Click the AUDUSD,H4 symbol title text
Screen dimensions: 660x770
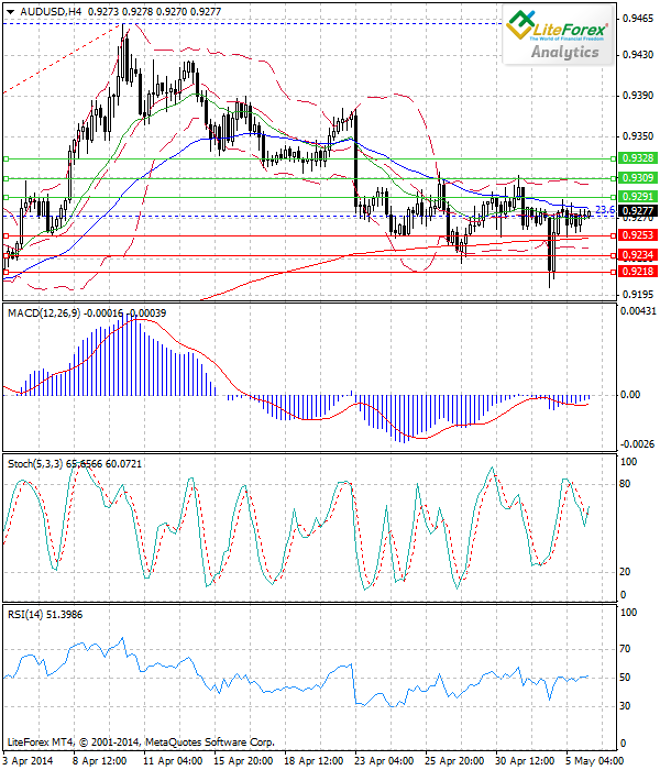click(51, 11)
